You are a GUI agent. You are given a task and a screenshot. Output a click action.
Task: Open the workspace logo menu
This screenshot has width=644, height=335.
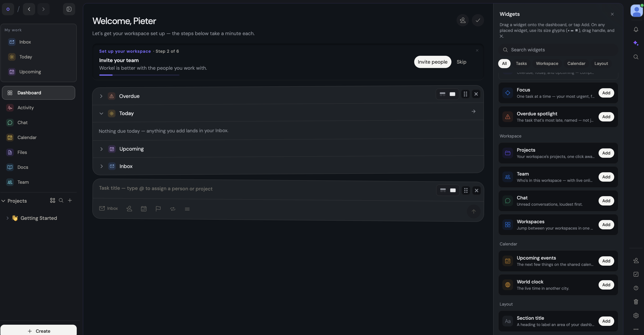click(8, 9)
